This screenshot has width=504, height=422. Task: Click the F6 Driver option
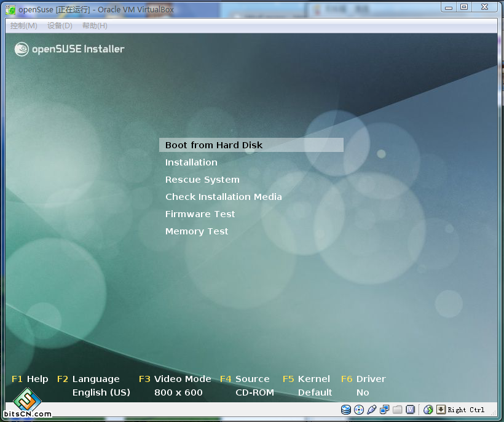point(363,379)
